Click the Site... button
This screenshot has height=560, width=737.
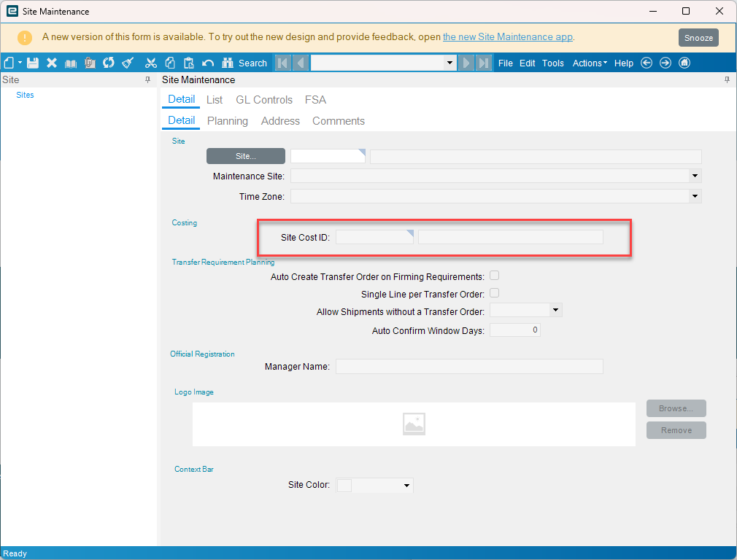tap(246, 156)
